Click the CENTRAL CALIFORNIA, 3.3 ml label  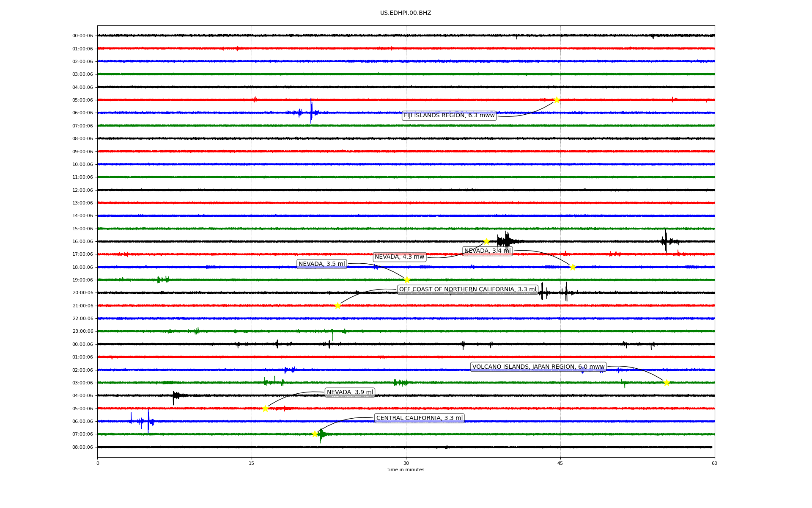419,418
